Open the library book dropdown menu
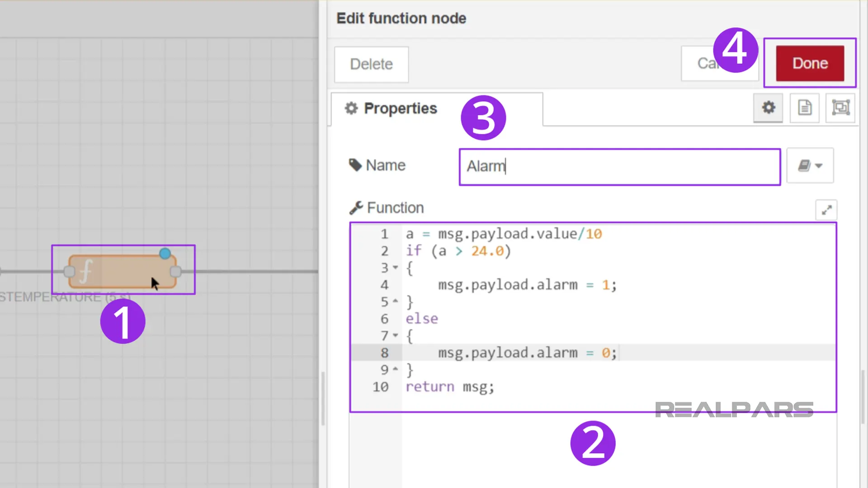This screenshot has height=488, width=868. tap(810, 166)
